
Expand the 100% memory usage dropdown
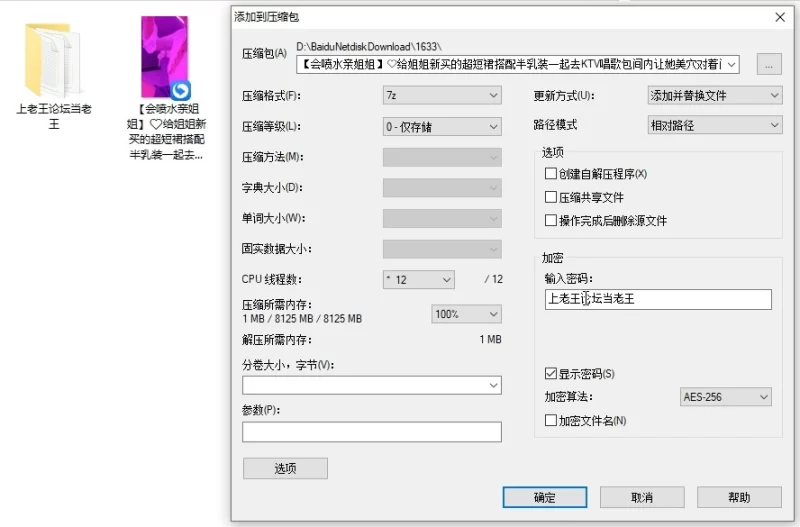pyautogui.click(x=465, y=314)
